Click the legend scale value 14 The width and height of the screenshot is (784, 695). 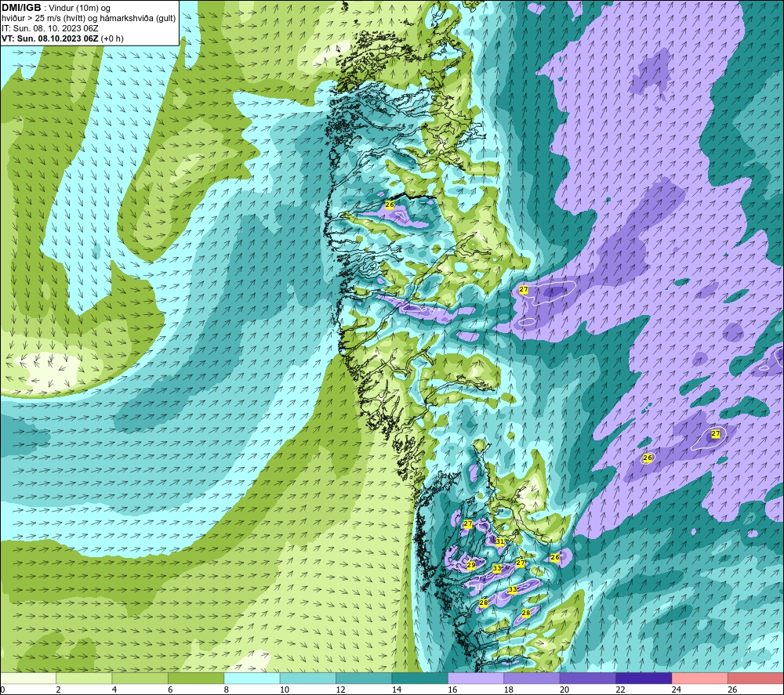pyautogui.click(x=397, y=690)
